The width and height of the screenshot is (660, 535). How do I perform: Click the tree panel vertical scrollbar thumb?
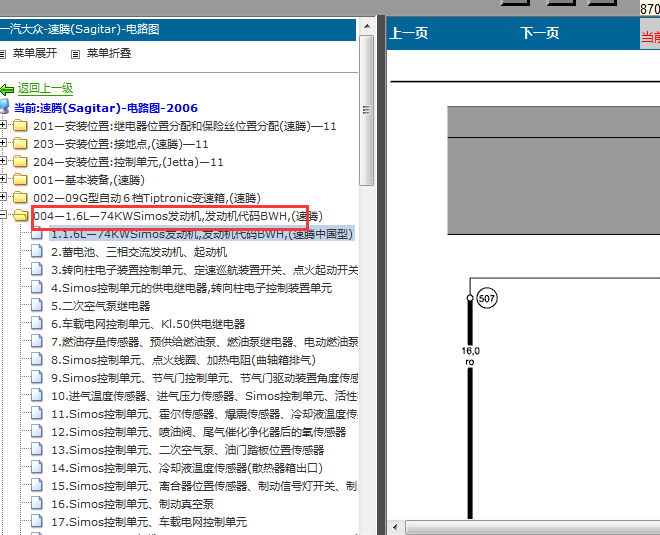click(367, 110)
